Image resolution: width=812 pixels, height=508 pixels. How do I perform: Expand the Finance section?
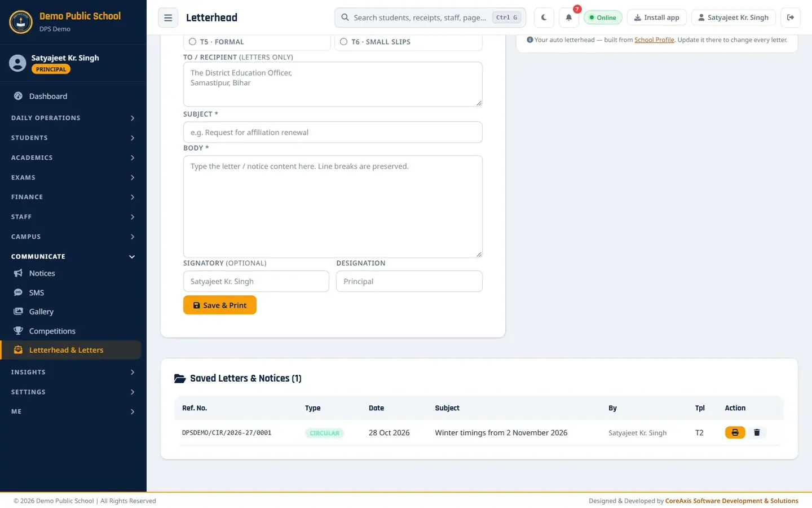click(x=73, y=197)
